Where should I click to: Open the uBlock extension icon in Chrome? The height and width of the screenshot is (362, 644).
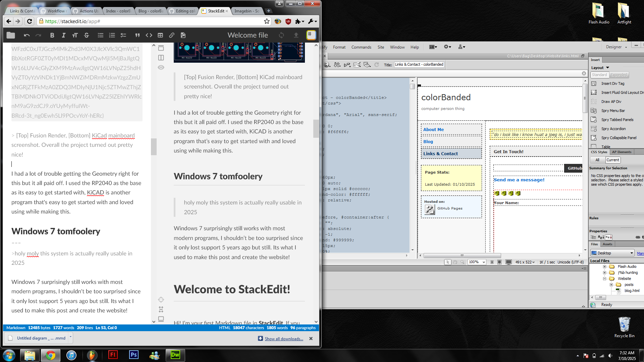coord(288,21)
